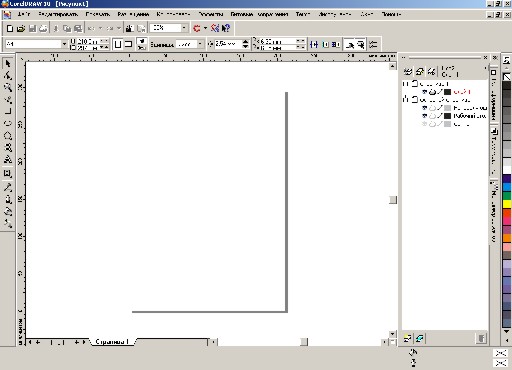Select the Zoom magnifier tool
This screenshot has height=370, width=512.
8,87
